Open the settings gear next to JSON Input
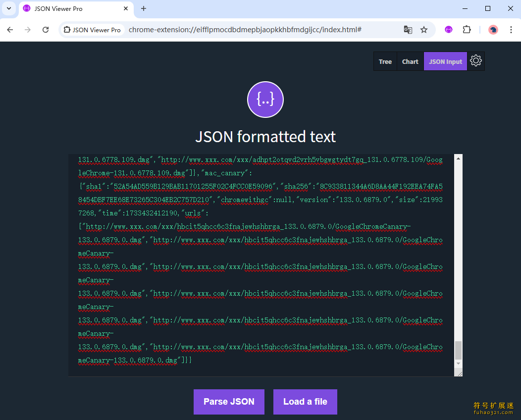 (476, 61)
